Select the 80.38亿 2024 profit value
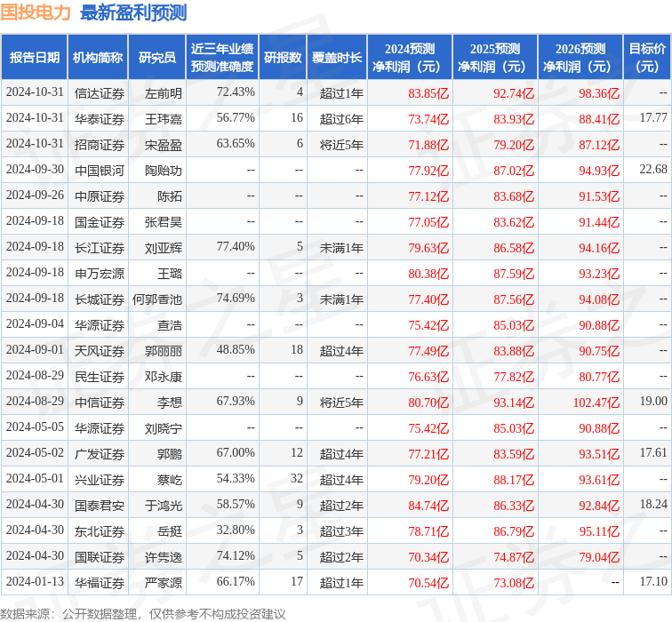The image size is (672, 622). coord(428,274)
